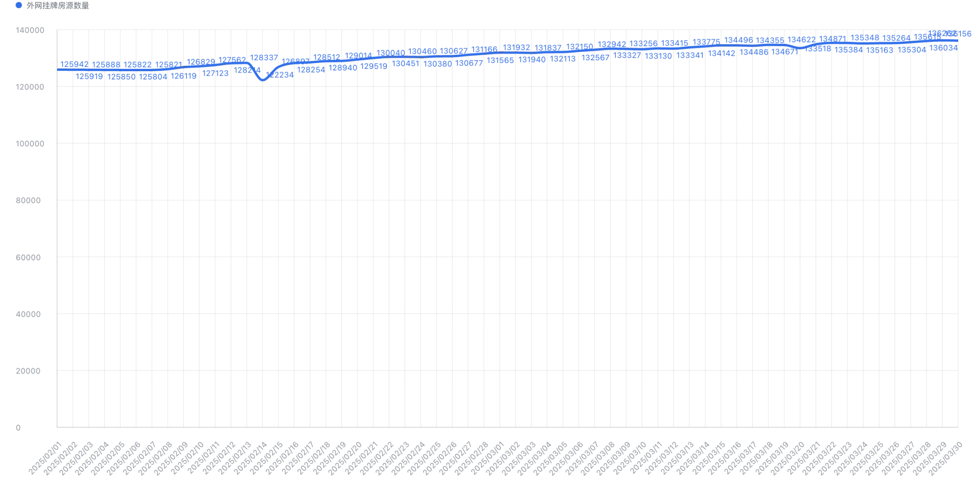Viewport: 980px width, 493px height.
Task: Select the 128232 peak label before the dip
Action: tap(264, 58)
